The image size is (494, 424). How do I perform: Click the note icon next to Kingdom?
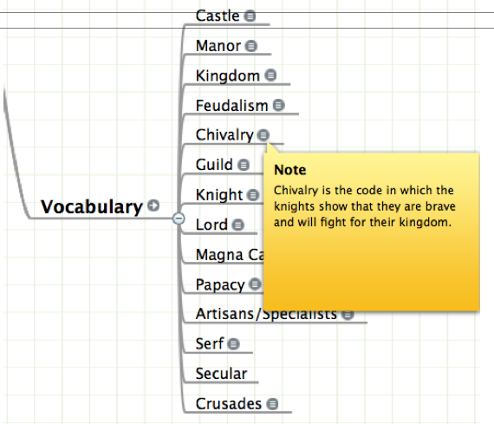[270, 75]
